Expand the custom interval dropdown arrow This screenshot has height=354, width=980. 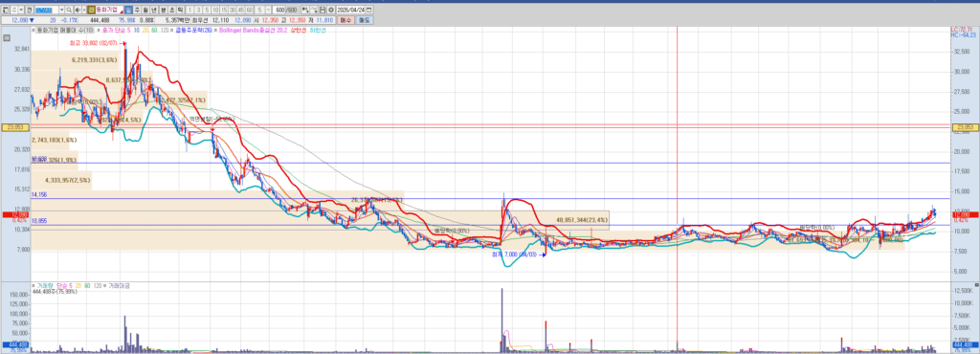[x=268, y=10]
